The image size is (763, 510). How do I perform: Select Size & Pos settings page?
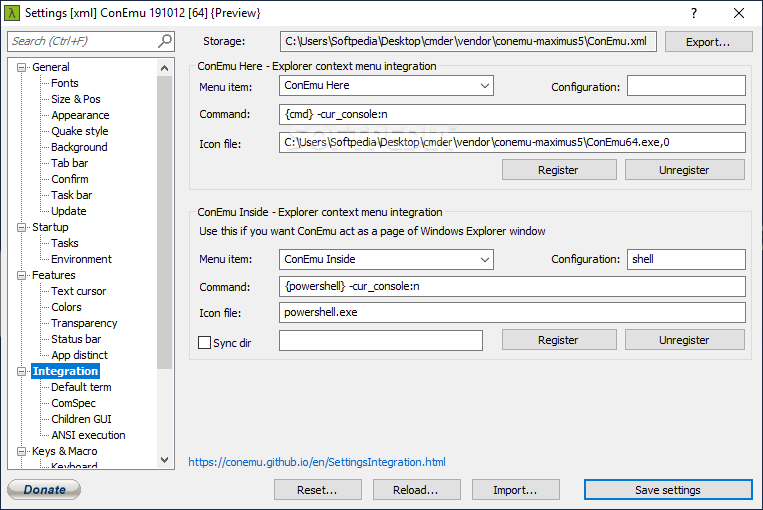[x=76, y=99]
